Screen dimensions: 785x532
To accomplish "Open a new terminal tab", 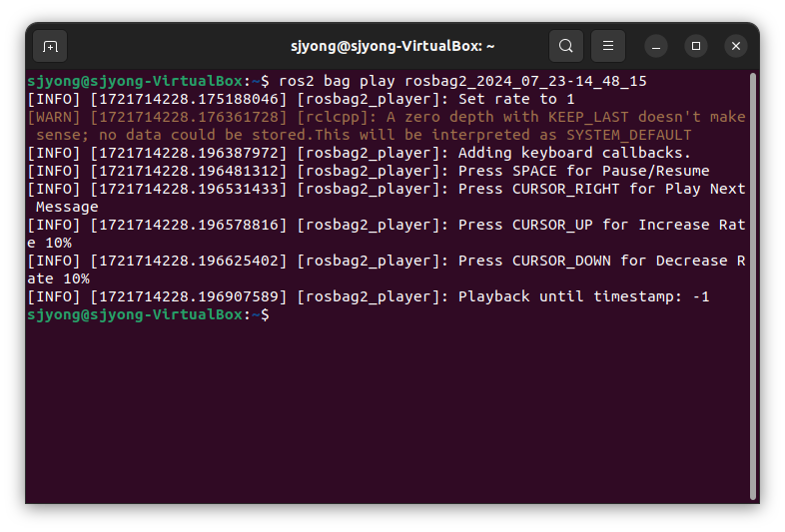I will [x=50, y=47].
